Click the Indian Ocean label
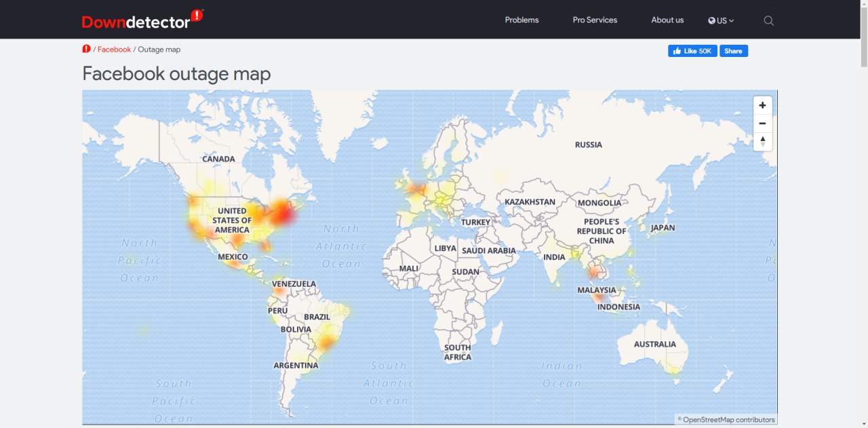 point(561,374)
